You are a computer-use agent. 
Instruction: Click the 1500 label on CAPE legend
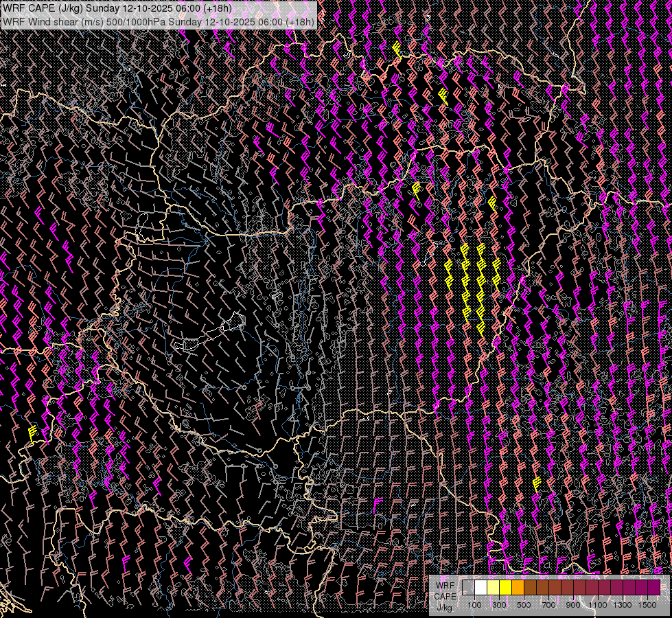[647, 605]
